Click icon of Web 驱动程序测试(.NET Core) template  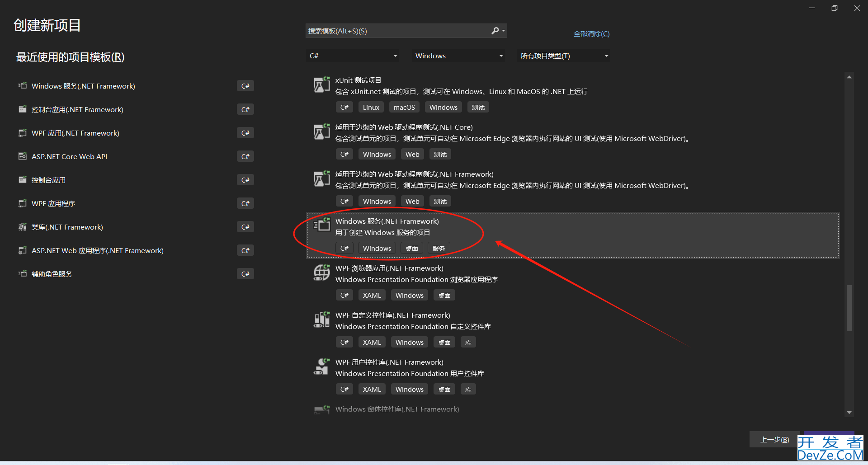[322, 132]
